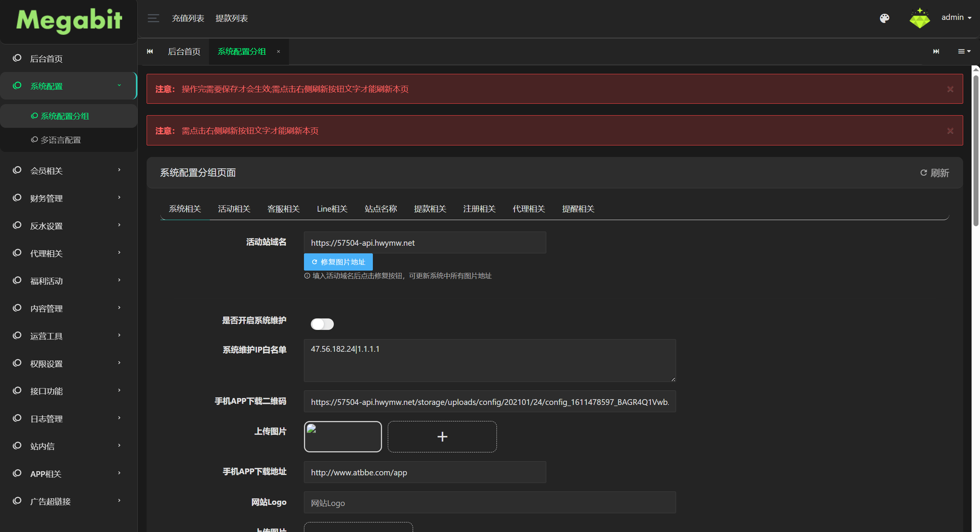Open the admin user dropdown
The width and height of the screenshot is (980, 532).
pyautogui.click(x=956, y=18)
